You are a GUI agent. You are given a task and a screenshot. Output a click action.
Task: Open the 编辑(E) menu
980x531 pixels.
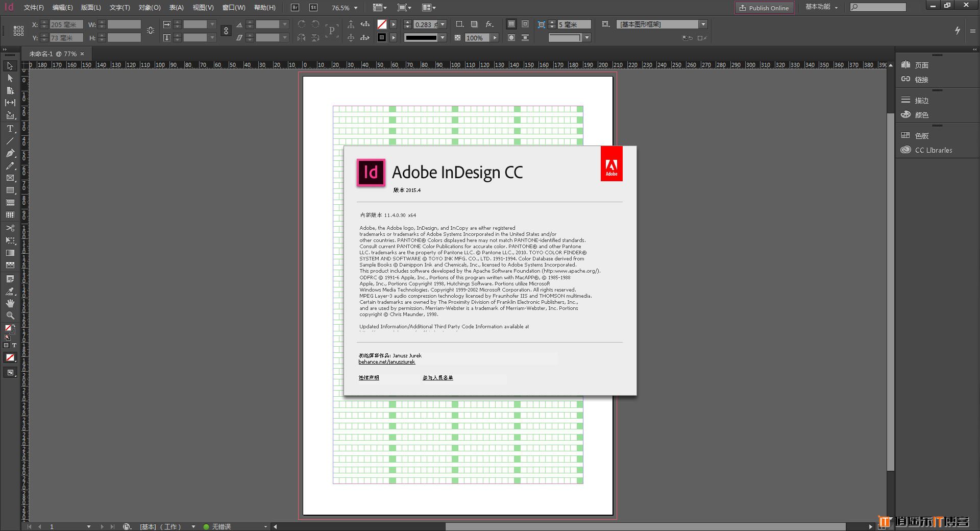(63, 8)
